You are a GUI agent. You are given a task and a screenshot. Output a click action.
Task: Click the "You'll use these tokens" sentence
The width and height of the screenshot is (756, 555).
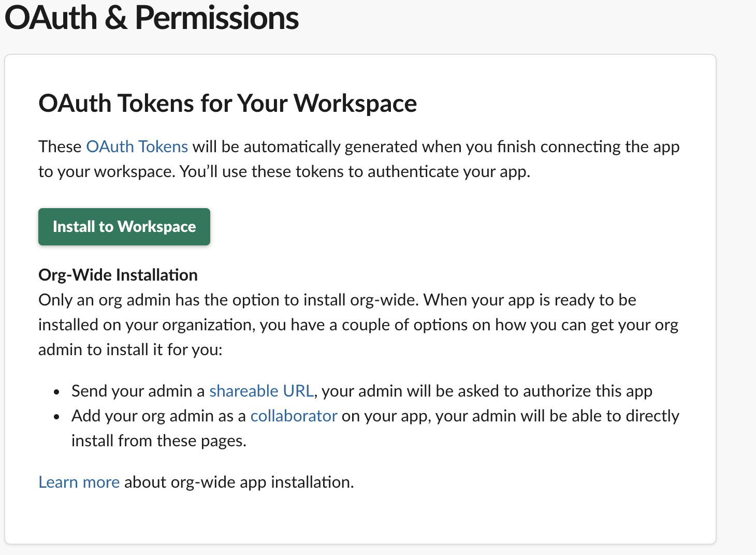pyautogui.click(x=355, y=171)
